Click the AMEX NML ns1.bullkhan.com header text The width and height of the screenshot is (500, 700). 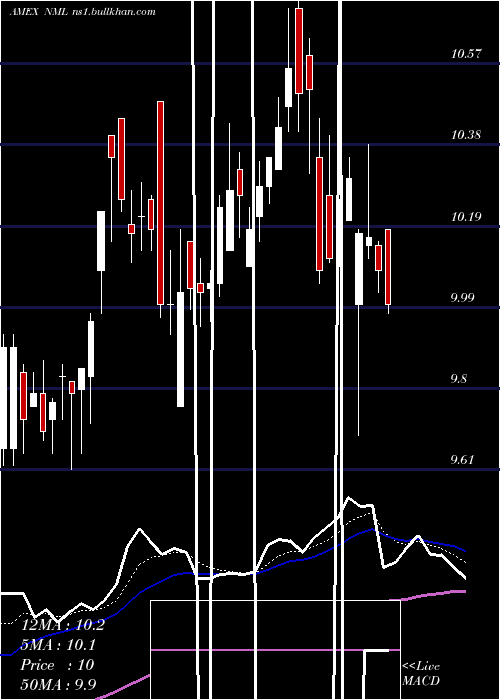[x=83, y=12]
